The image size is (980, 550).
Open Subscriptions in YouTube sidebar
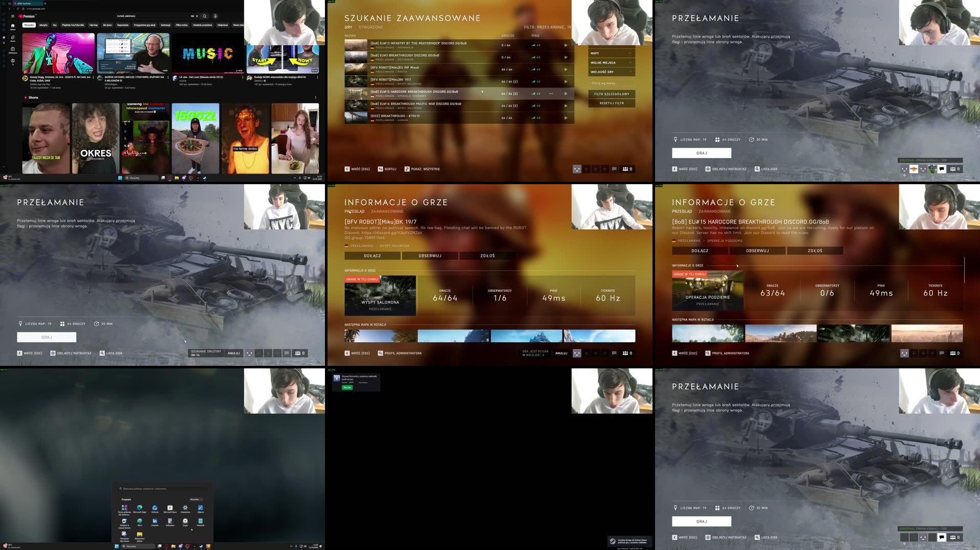click(13, 50)
